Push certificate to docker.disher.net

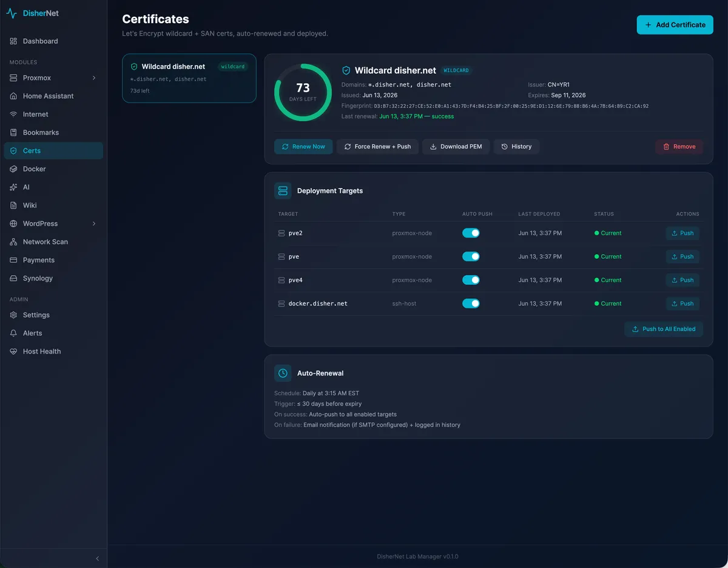[x=682, y=303]
